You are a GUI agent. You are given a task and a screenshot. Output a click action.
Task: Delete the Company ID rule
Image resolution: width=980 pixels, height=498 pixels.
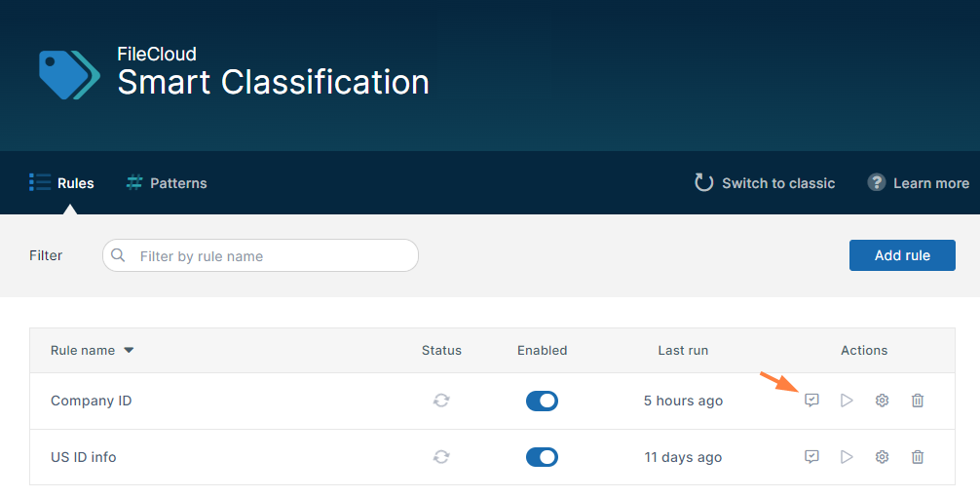click(918, 401)
